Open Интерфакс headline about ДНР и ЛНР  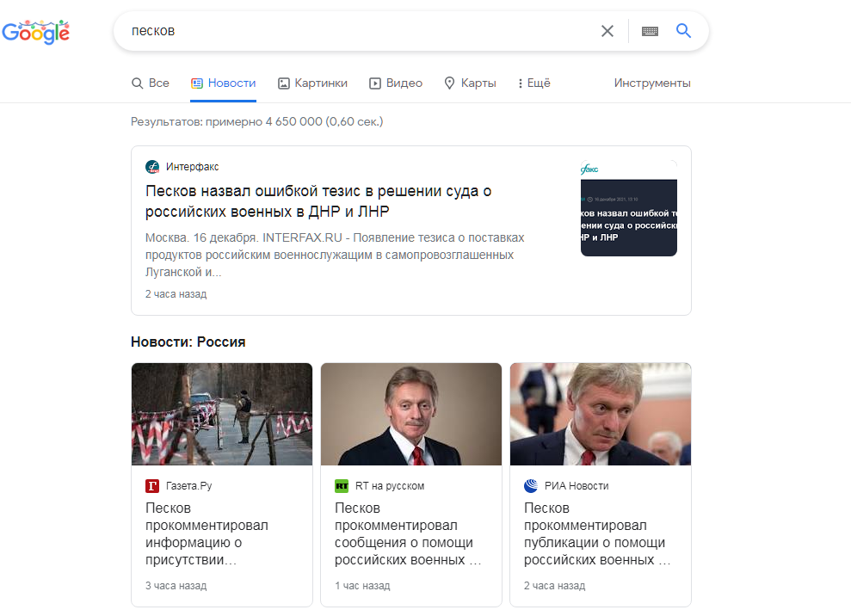[x=318, y=200]
